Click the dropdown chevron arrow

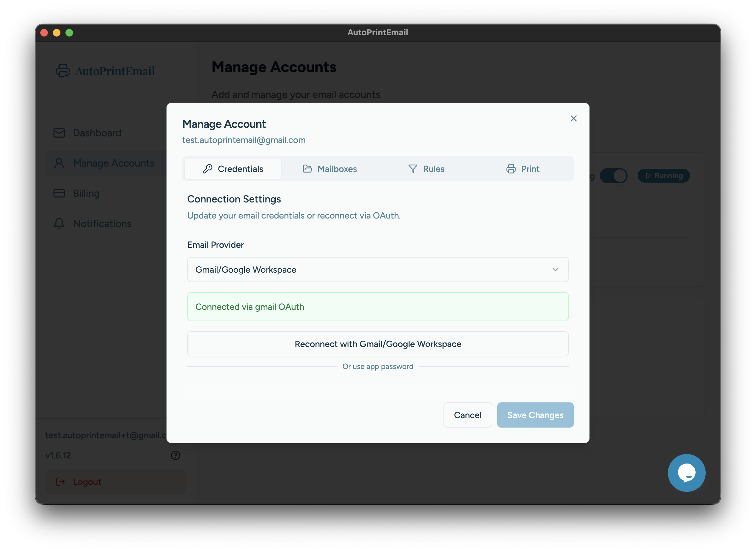[555, 270]
